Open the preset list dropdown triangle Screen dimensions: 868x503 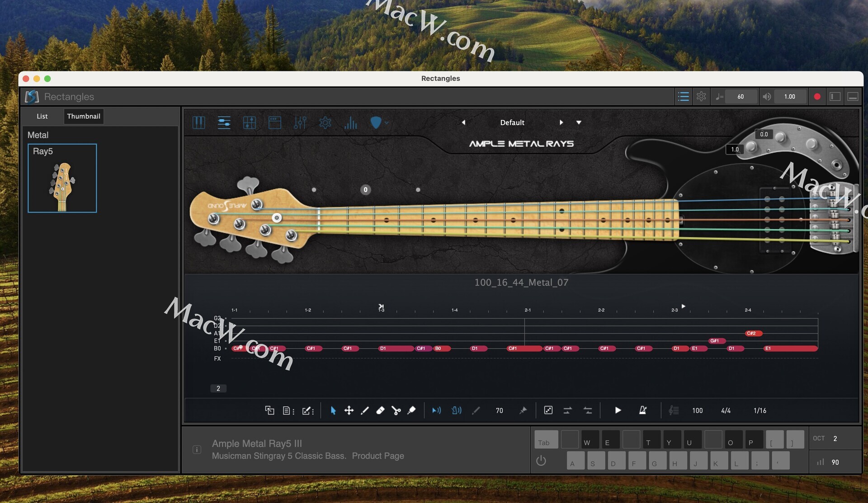[x=579, y=122]
